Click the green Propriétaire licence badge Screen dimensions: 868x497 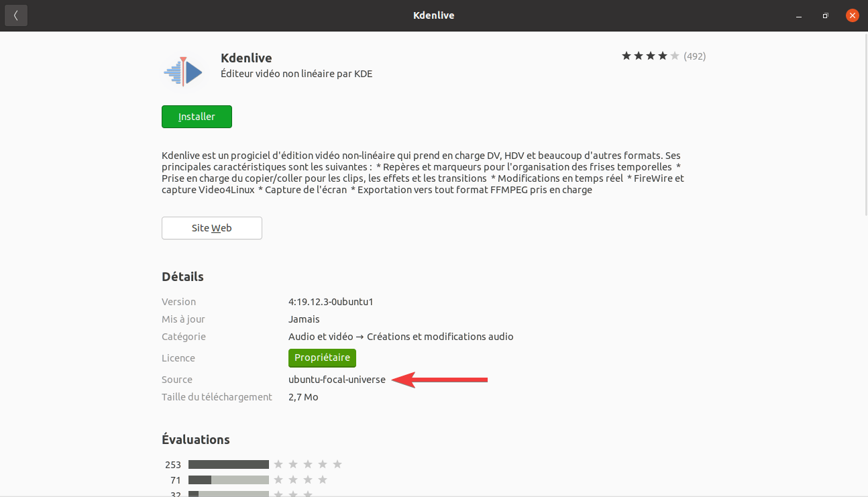[322, 358]
